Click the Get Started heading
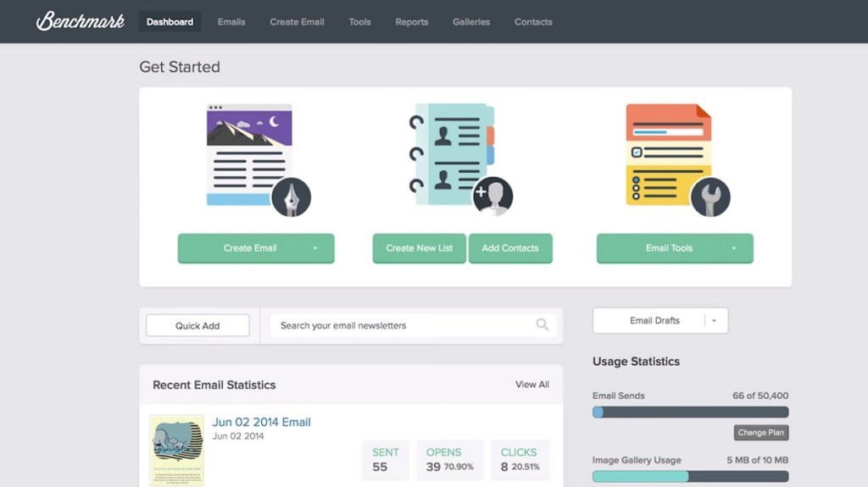868x487 pixels. 180,67
